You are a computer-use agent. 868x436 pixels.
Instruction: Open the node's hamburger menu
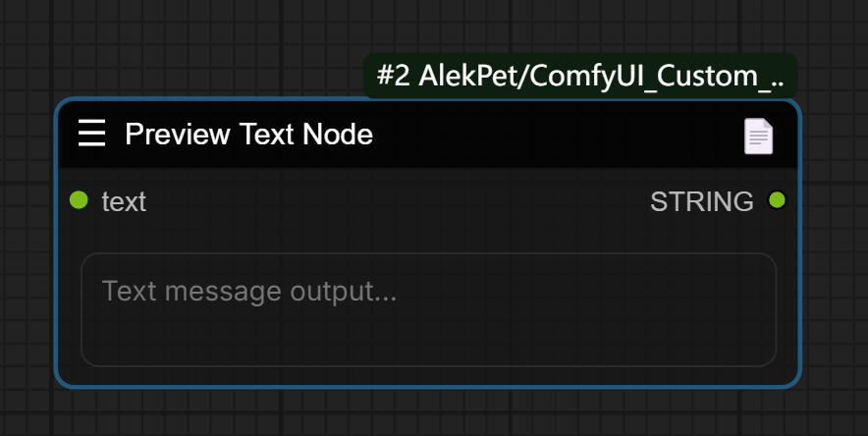click(91, 134)
